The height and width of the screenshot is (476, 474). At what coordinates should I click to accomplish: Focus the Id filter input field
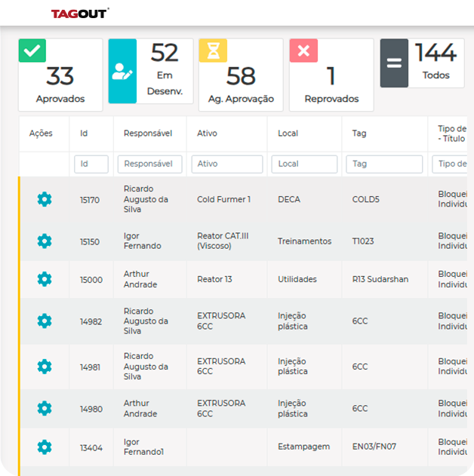91,164
